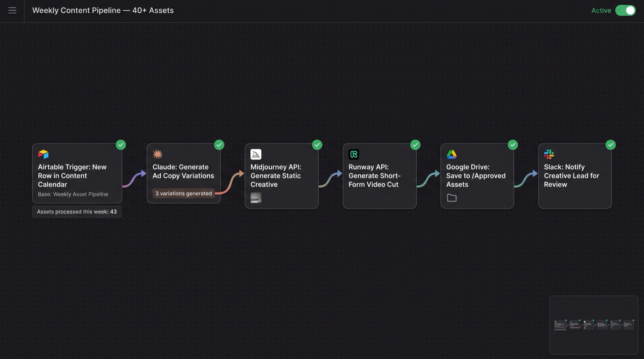Click the Claude node's green checkmark
This screenshot has width=644, height=359.
click(219, 145)
